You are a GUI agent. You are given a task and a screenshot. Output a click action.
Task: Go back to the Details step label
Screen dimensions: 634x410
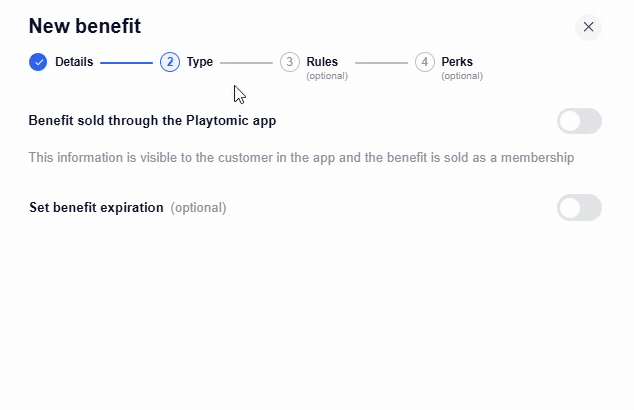pos(74,62)
